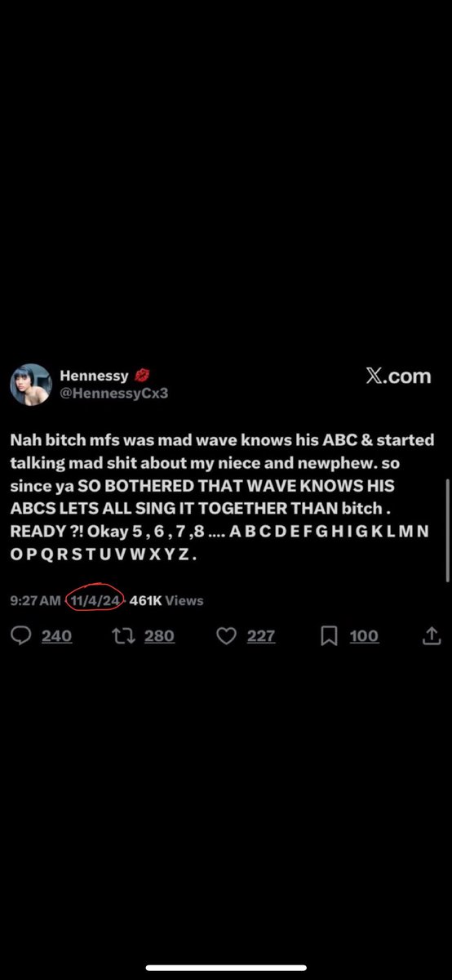
Task: Click the scrollbar thumb beside the post
Action: [447, 531]
